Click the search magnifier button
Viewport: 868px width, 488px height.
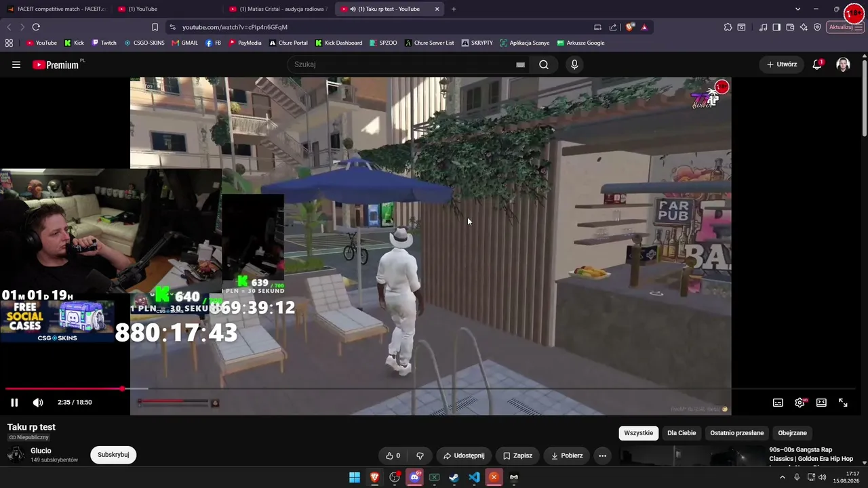[544, 64]
